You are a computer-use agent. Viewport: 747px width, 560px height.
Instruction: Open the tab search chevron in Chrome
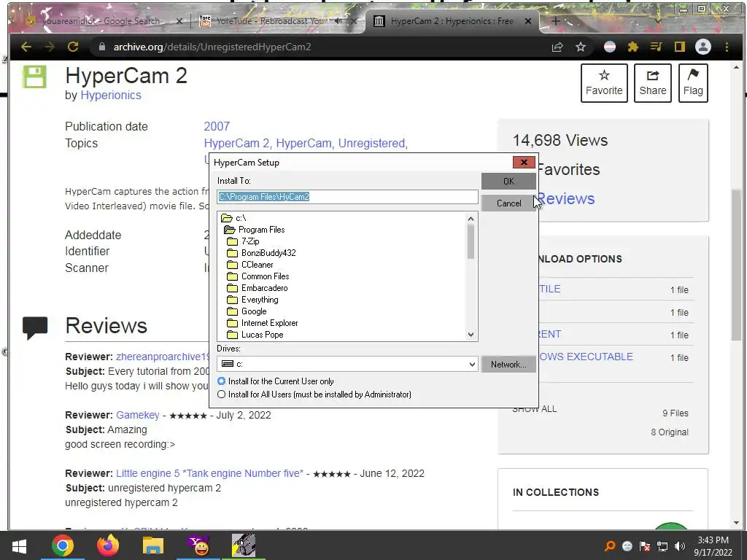[657, 21]
